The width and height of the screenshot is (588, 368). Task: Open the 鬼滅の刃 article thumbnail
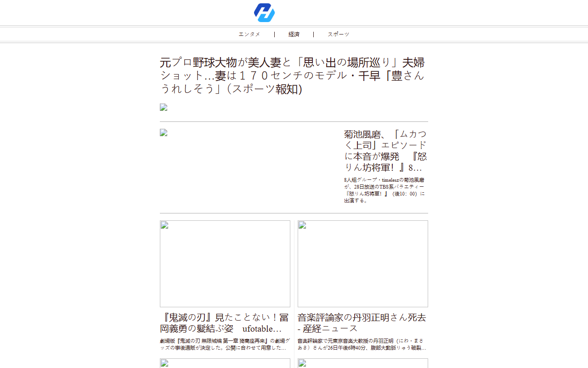[225, 264]
